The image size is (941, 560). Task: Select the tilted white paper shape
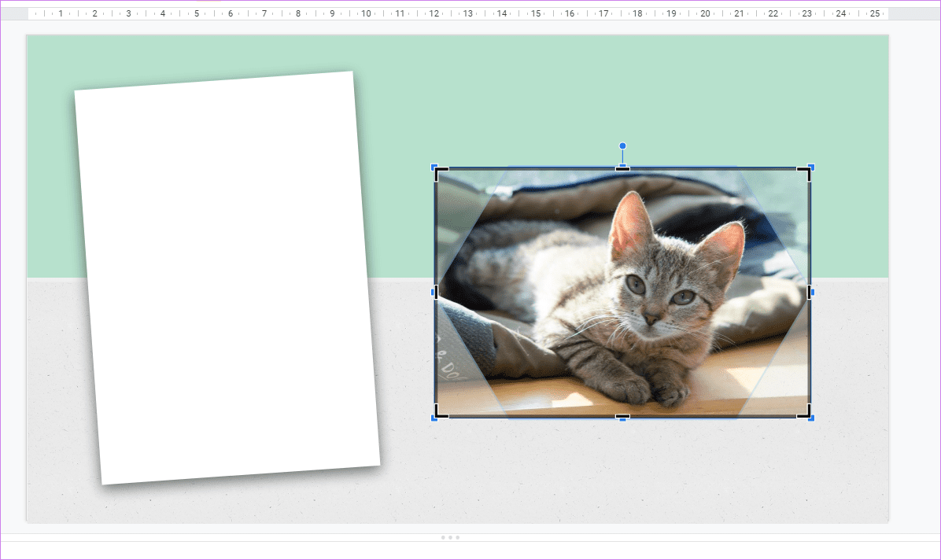click(227, 278)
